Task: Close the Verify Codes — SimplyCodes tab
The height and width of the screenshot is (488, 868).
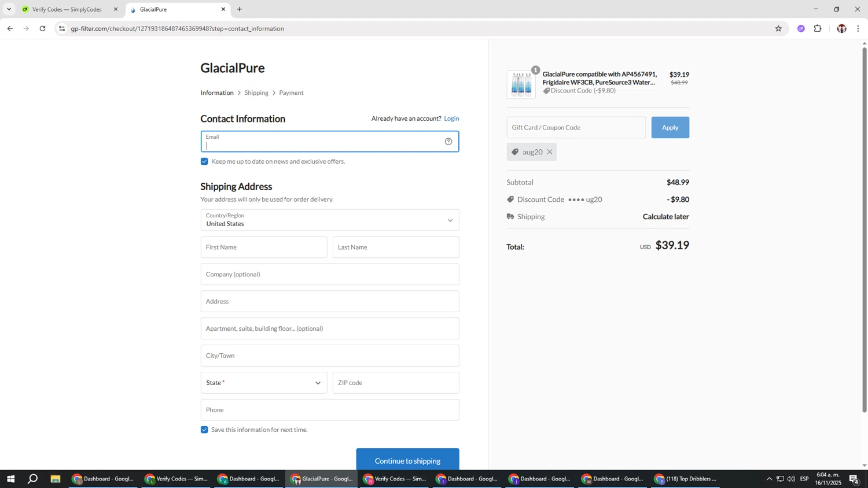Action: 116,9
